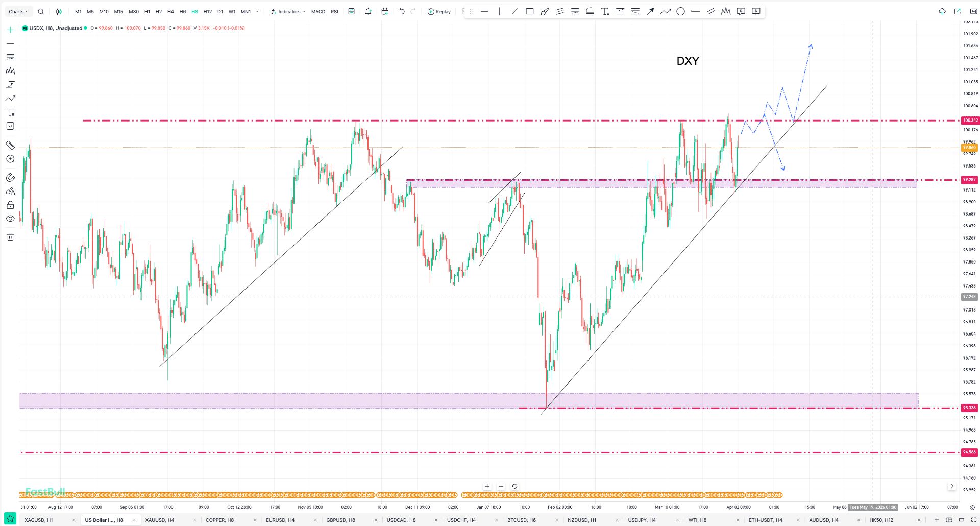Toggle drawings visibility eye icon

point(10,219)
